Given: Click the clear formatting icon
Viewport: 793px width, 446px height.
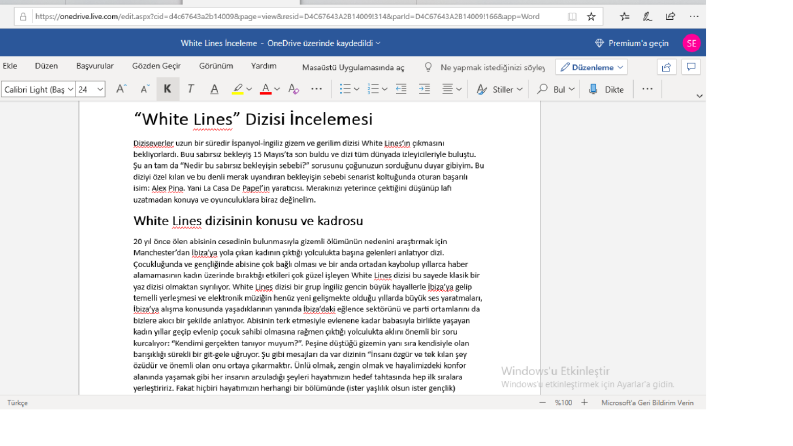Looking at the screenshot, I should coord(293,90).
